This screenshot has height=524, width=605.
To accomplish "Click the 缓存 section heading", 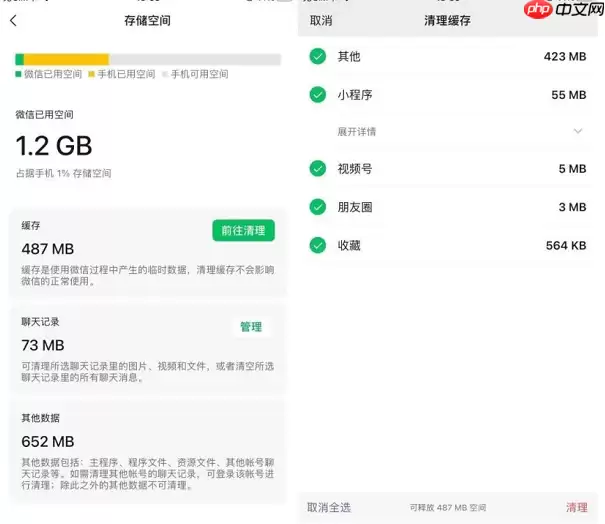I will tap(31, 225).
